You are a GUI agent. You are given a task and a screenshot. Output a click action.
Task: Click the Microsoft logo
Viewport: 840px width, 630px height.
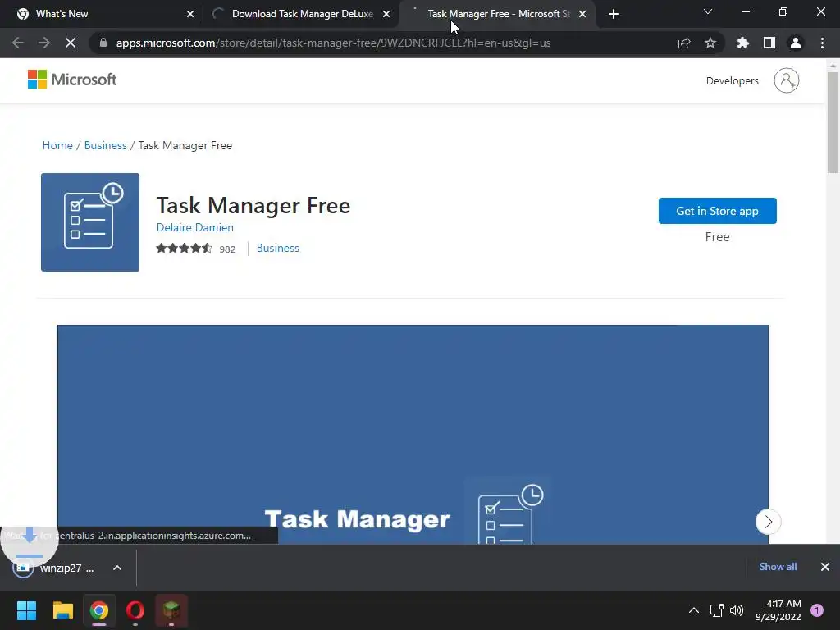coord(72,80)
